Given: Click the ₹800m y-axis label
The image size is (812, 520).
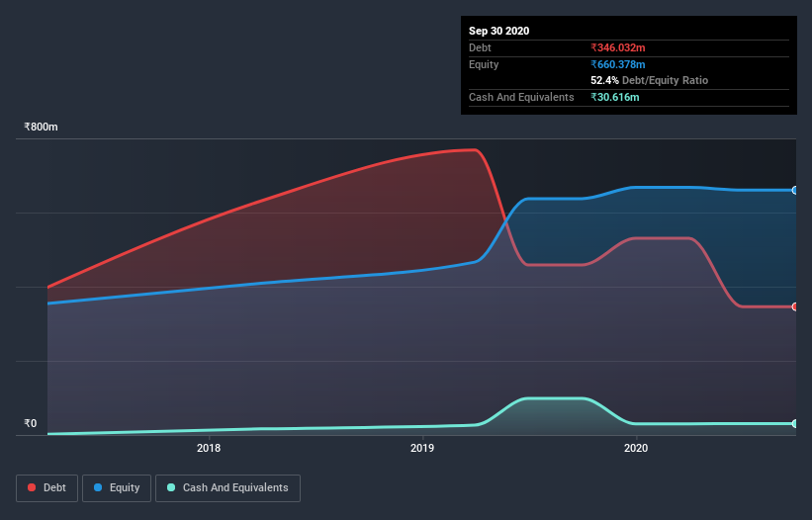Looking at the screenshot, I should [x=41, y=127].
